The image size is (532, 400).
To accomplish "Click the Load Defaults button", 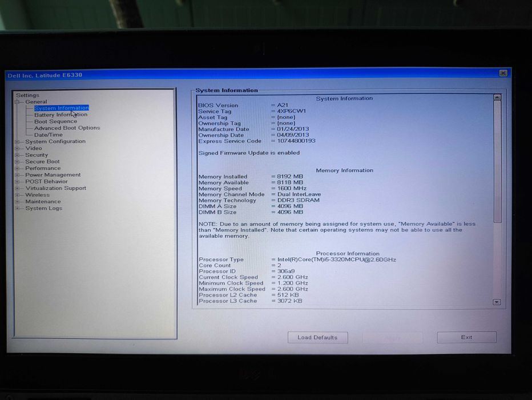I will pyautogui.click(x=317, y=338).
